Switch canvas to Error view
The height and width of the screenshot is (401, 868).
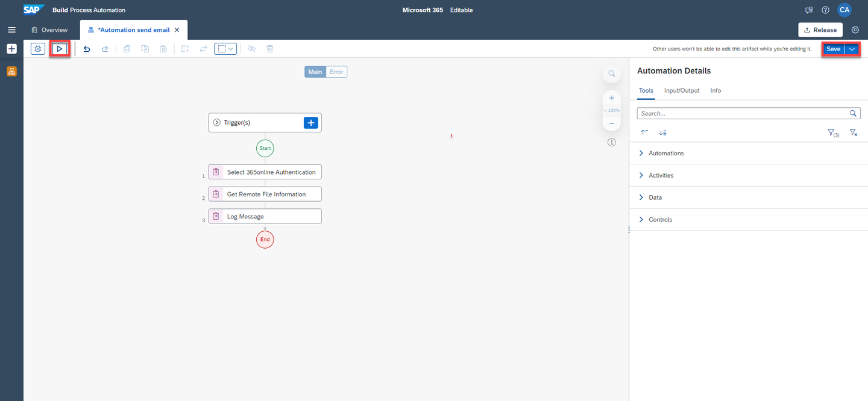tap(336, 72)
